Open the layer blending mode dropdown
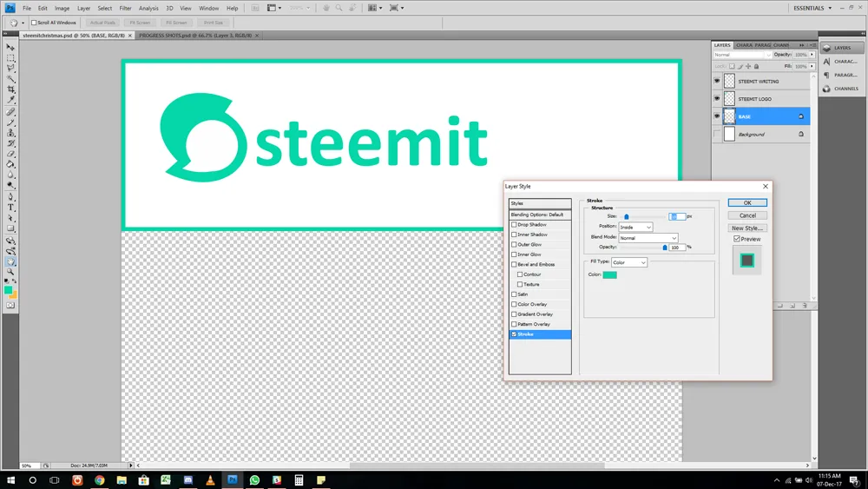 742,55
